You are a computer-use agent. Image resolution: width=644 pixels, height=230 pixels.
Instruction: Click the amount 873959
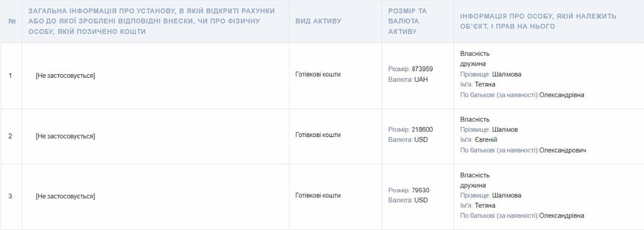[422, 69]
